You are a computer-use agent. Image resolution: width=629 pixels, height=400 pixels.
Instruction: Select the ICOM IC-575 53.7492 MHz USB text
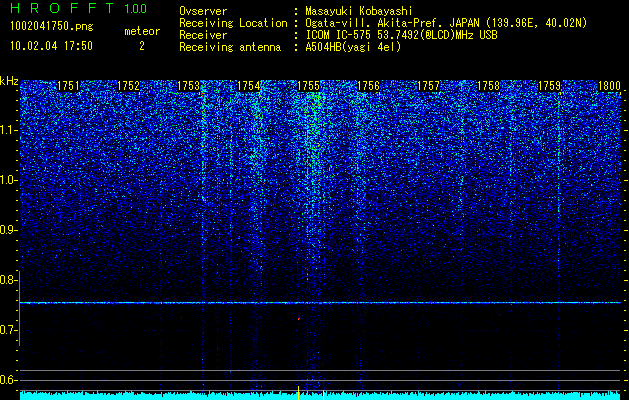coord(401,35)
